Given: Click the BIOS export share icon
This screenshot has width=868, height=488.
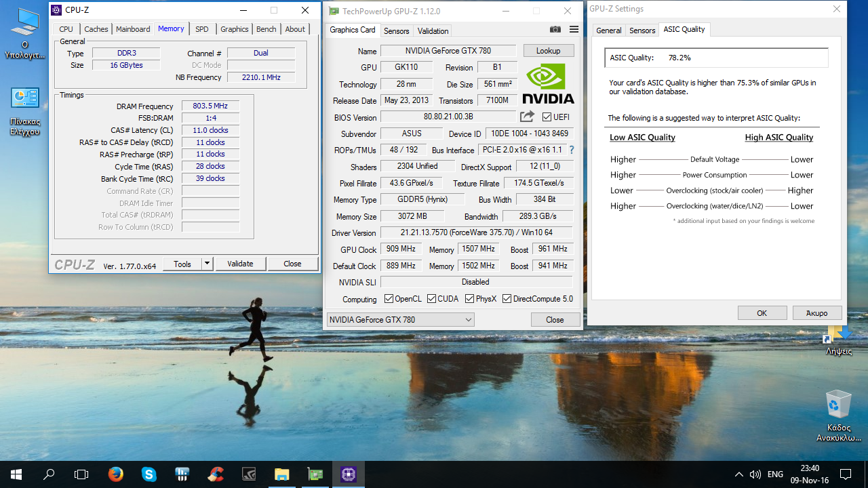Looking at the screenshot, I should pyautogui.click(x=527, y=117).
